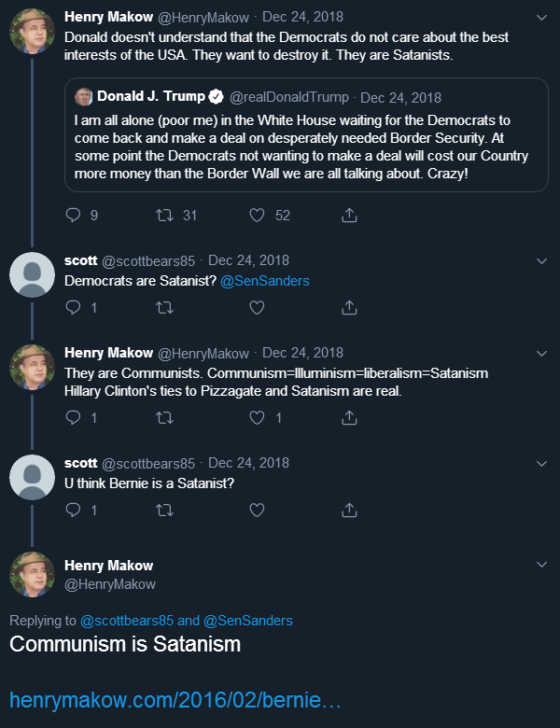Open options chevron on first tweet
560x728 pixels.
click(542, 17)
